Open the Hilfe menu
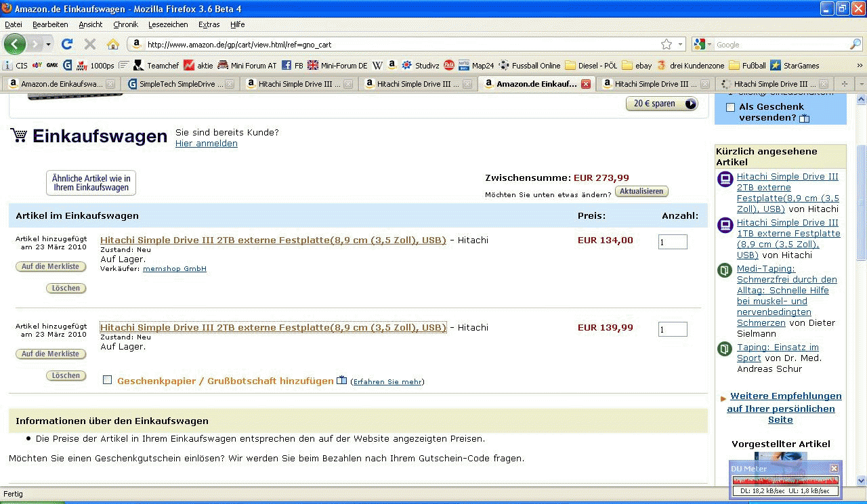867x504 pixels. click(237, 24)
